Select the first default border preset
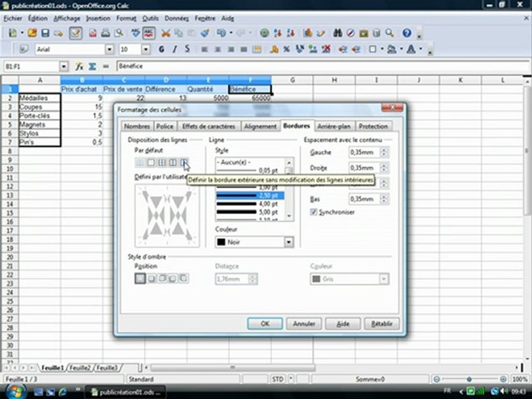Viewport: 532px width, 399px height. pos(140,162)
